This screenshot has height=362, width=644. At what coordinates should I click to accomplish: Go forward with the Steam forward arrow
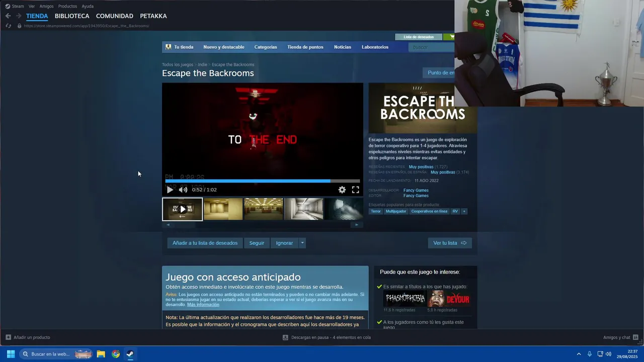click(x=19, y=16)
